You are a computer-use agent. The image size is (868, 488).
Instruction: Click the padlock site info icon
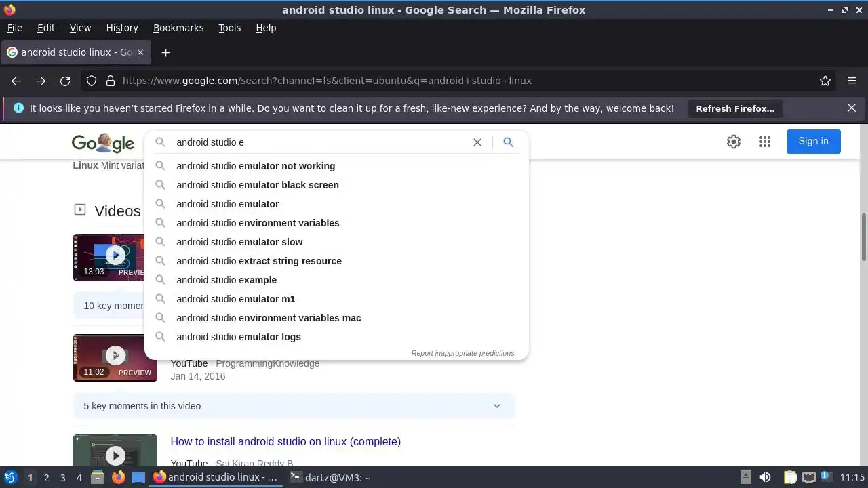click(111, 81)
